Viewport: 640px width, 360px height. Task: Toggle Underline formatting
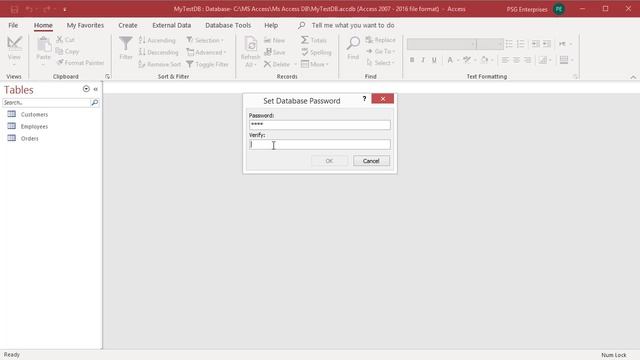pos(434,60)
